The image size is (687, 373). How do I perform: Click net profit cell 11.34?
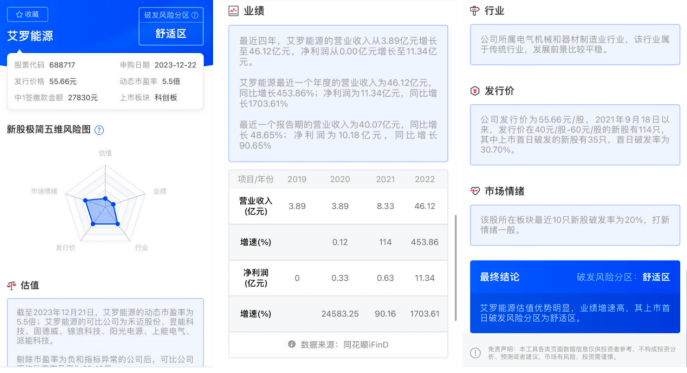coord(425,278)
